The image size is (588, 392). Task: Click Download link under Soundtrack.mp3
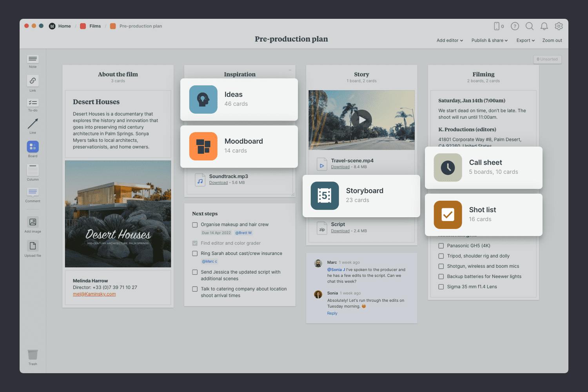(x=218, y=183)
